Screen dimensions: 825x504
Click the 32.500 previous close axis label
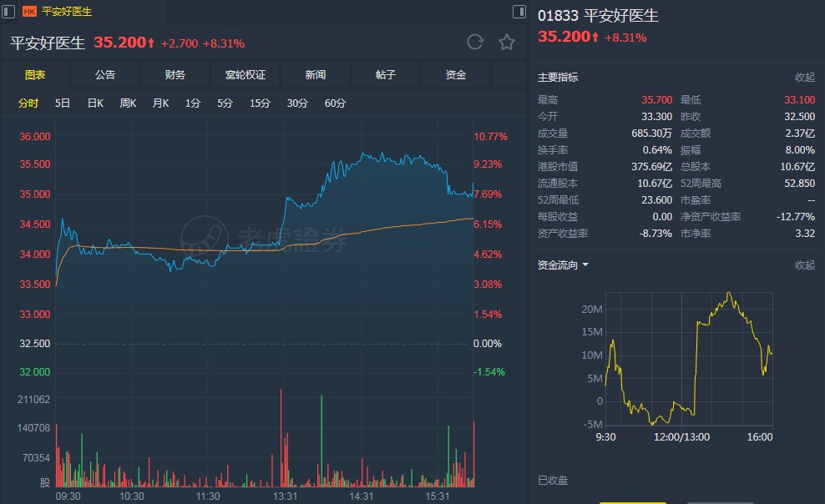tap(35, 344)
